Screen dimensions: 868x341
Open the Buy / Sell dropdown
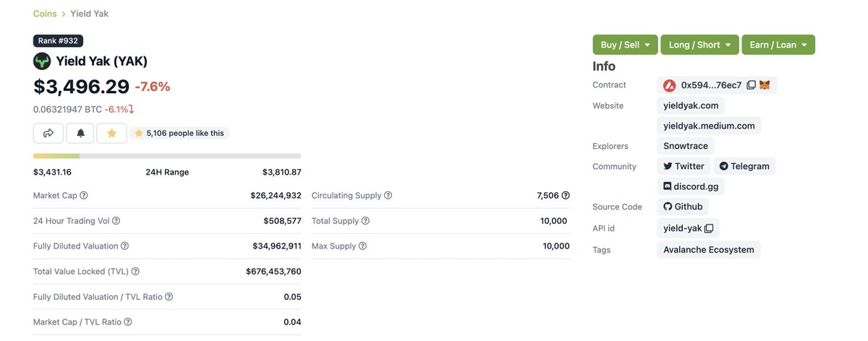(x=625, y=45)
